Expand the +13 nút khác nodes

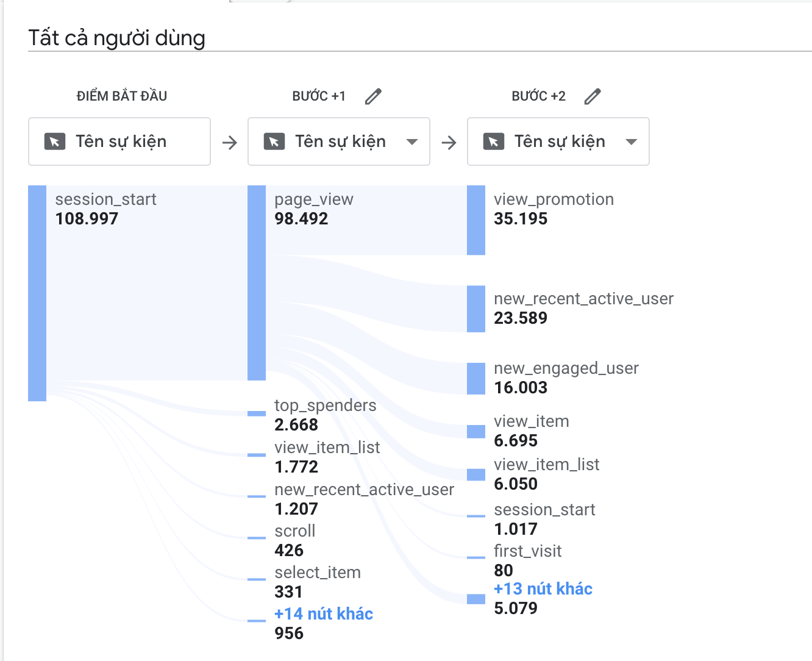click(543, 588)
